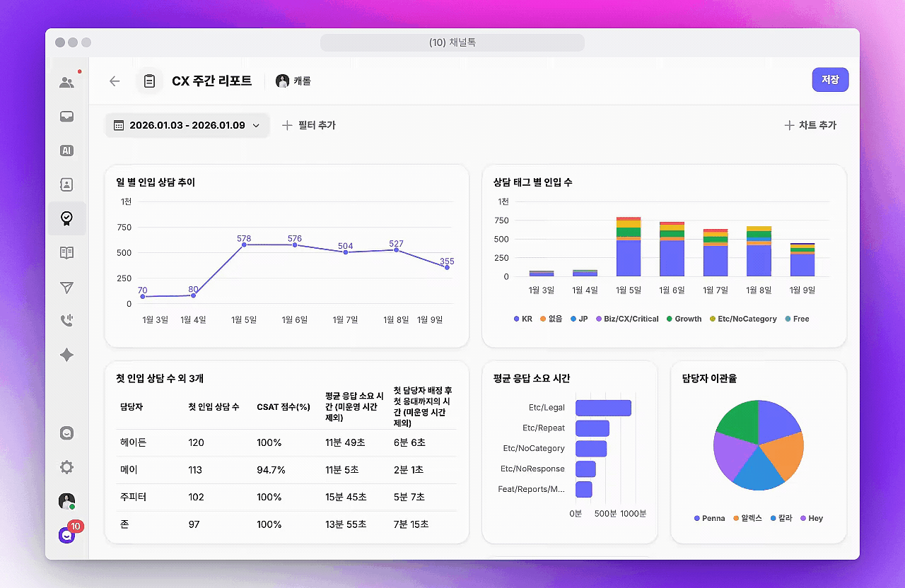Open the paper plane marketing icon
Viewport: 905px width, 588px height.
coord(67,288)
